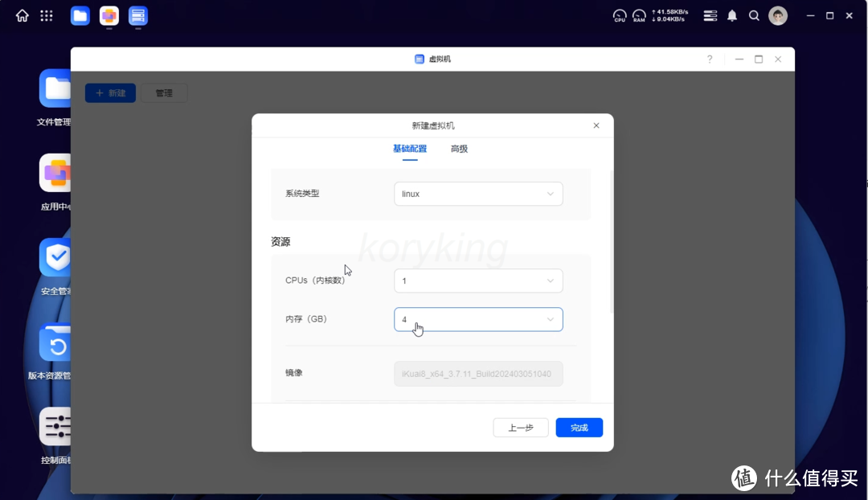Open the App Center taskbar icon

pos(108,15)
